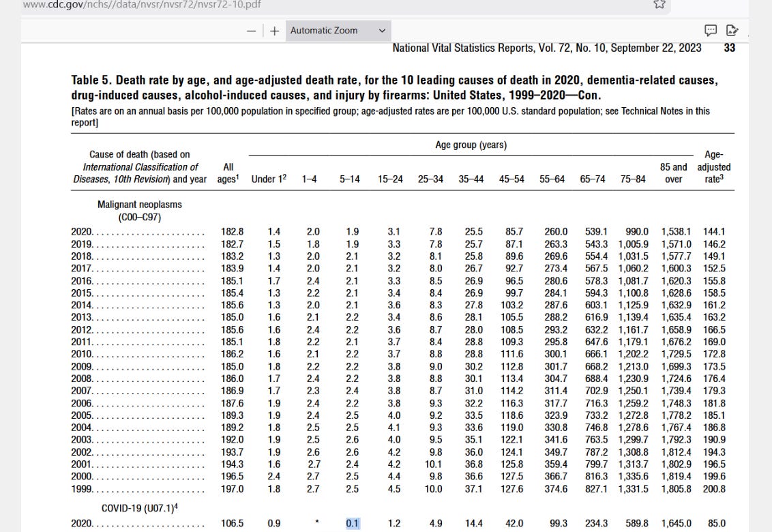Image resolution: width=772 pixels, height=532 pixels.
Task: Open the Automatic Zoom dropdown
Action: tap(338, 31)
